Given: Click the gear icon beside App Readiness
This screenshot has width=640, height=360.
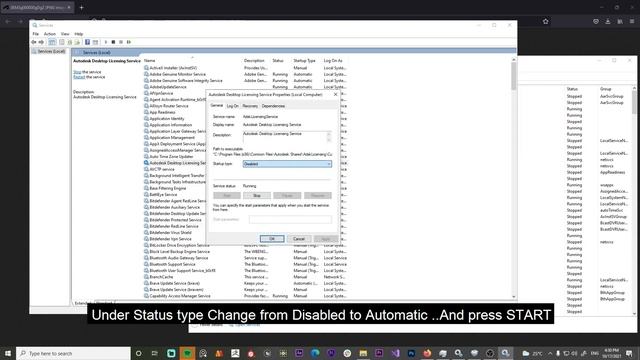Looking at the screenshot, I should (146, 112).
